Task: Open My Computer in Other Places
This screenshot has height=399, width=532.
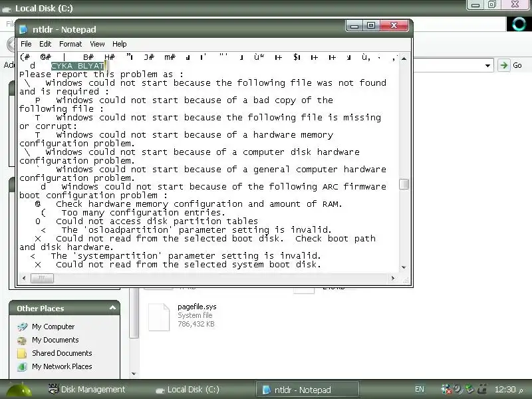Action: tap(53, 327)
